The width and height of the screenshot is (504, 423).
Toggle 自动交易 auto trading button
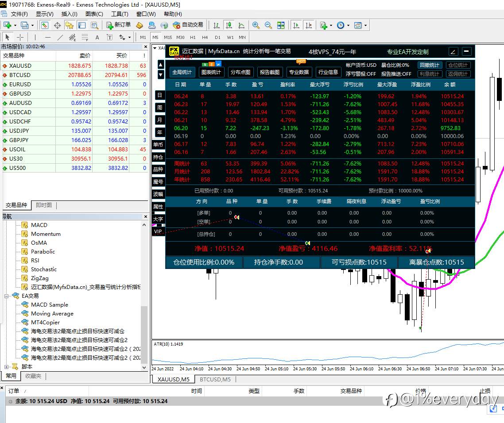tap(188, 25)
